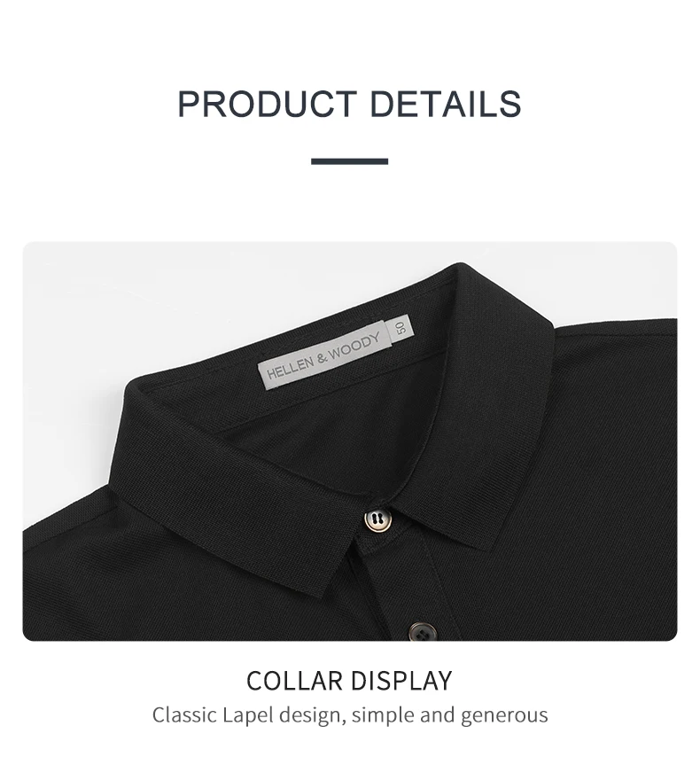Click the word generous in description
Image resolution: width=700 pixels, height=757 pixels.
point(504,715)
